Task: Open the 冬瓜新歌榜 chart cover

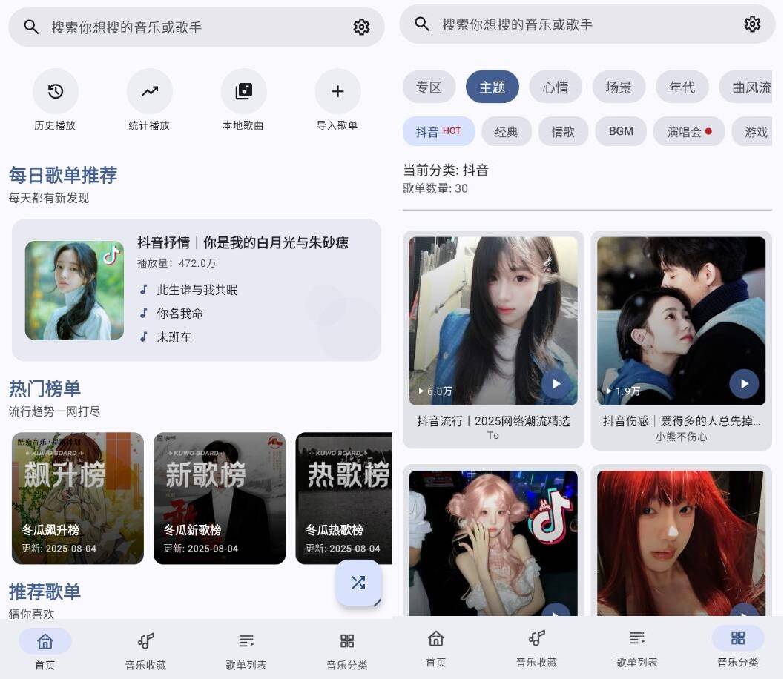Action: pyautogui.click(x=220, y=498)
